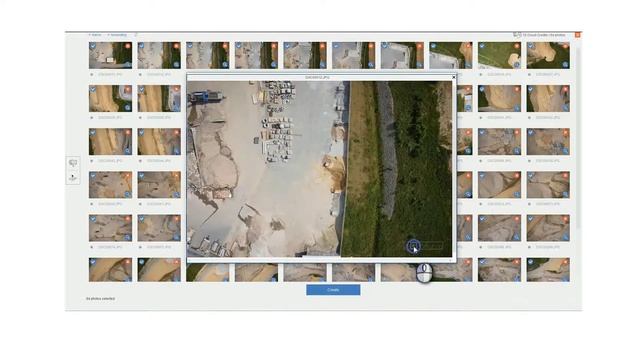This screenshot has height=360, width=640.
Task: Click the upper icon in the left sidebar
Action: pos(73,163)
